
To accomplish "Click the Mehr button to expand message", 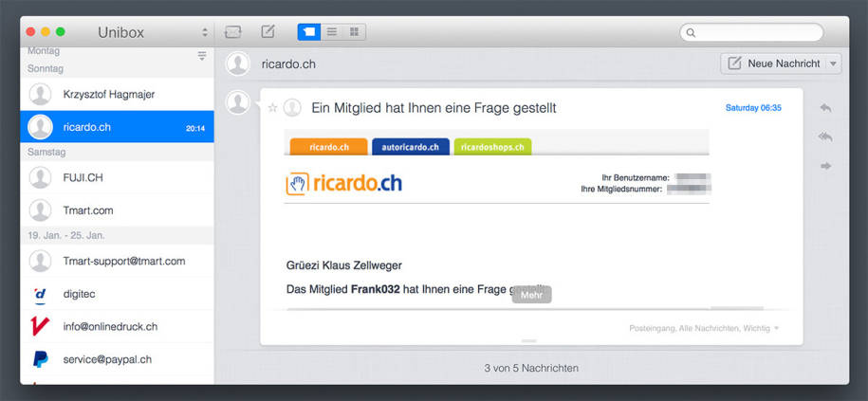I will pos(531,295).
